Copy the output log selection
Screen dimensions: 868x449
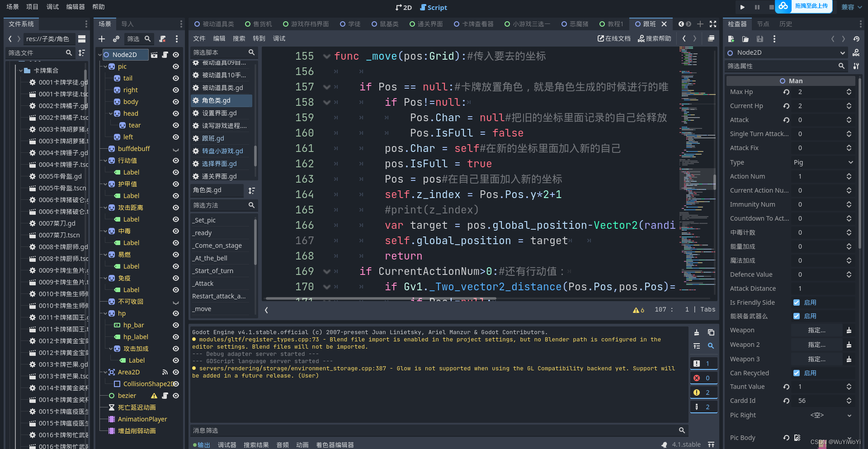coord(711,332)
